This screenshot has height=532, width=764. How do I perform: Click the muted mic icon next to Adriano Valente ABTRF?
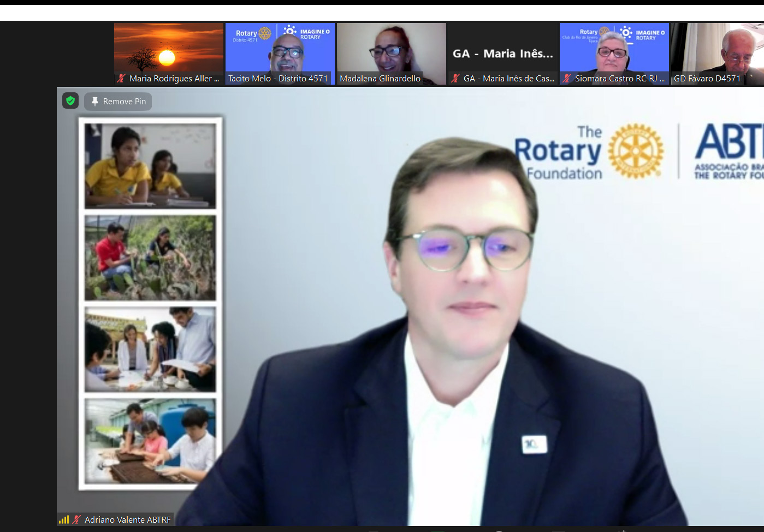pos(76,519)
